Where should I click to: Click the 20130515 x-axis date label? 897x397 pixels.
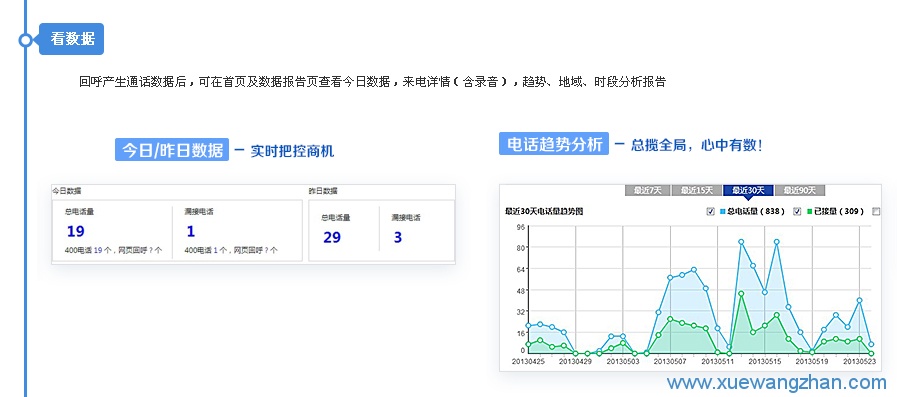(765, 362)
